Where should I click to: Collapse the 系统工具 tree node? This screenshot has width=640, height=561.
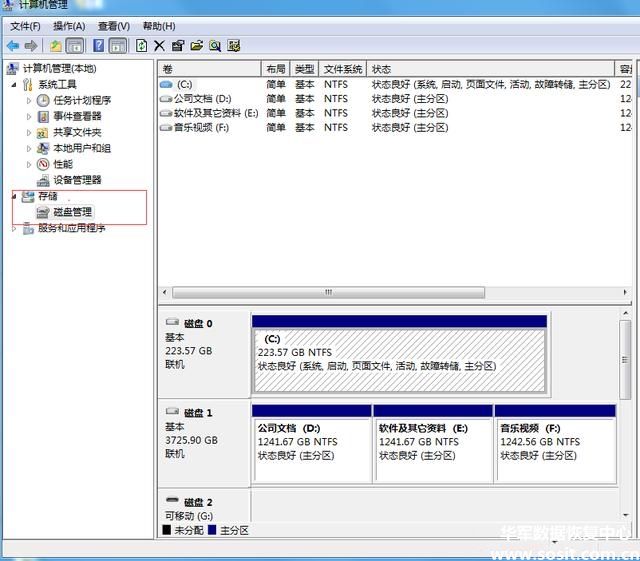pos(15,85)
